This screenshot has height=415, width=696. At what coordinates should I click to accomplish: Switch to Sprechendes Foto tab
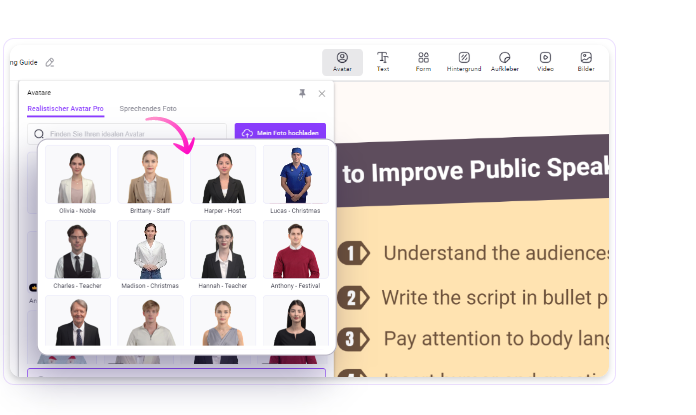click(147, 108)
